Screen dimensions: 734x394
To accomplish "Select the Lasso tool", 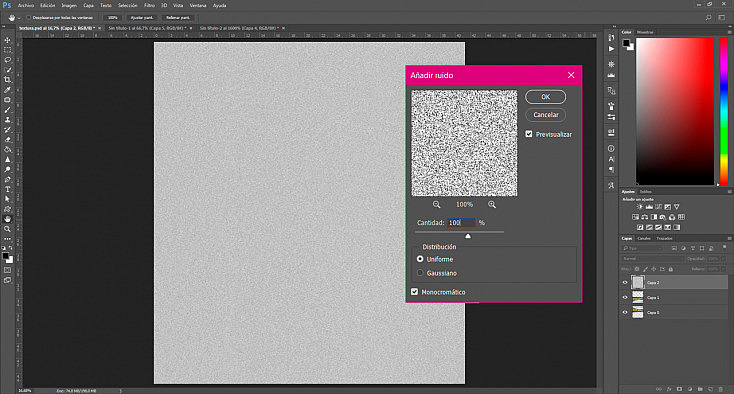I will [7, 60].
